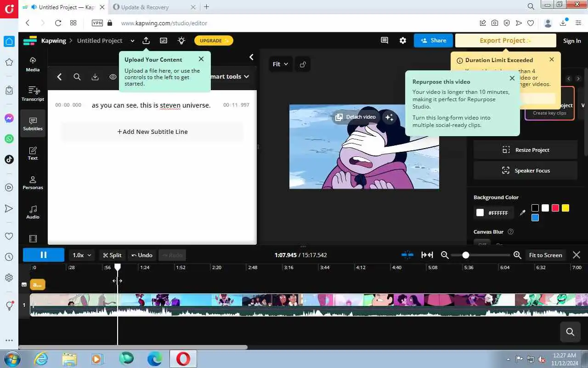
Task: Select the red background color swatch
Action: (555, 208)
